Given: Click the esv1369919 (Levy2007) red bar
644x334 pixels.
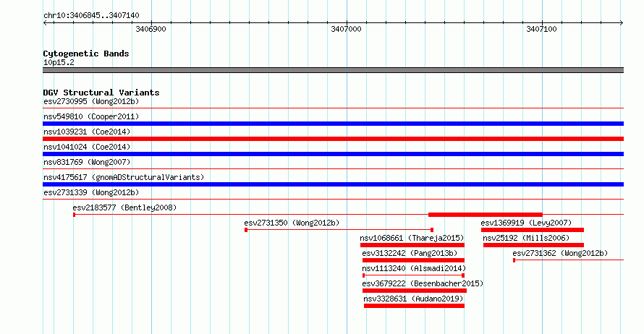Looking at the screenshot, I should pyautogui.click(x=533, y=230).
